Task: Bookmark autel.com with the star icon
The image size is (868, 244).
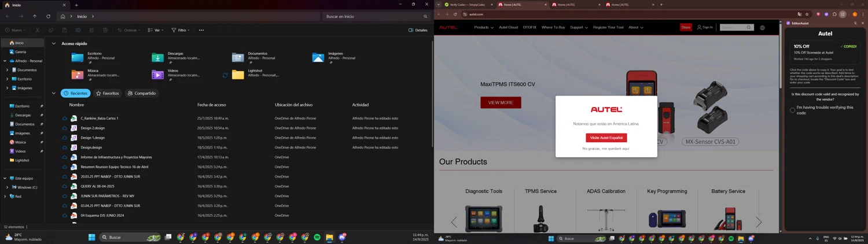Action: (807, 14)
